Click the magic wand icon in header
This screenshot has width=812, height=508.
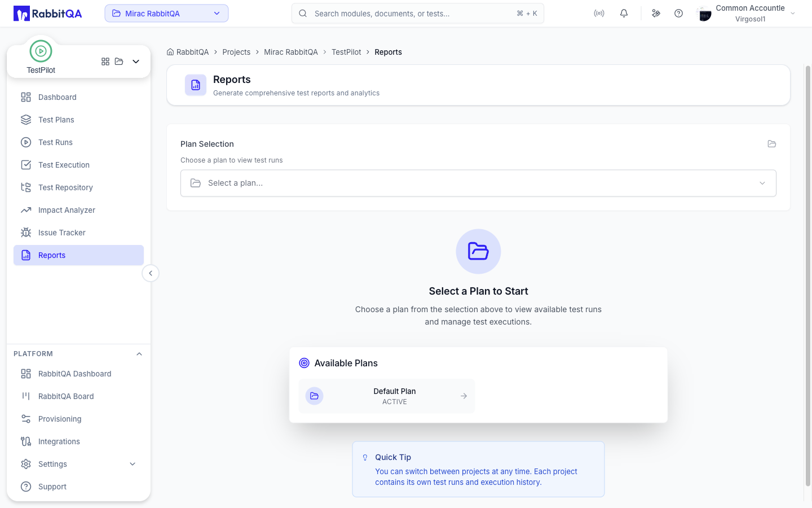[x=656, y=14]
